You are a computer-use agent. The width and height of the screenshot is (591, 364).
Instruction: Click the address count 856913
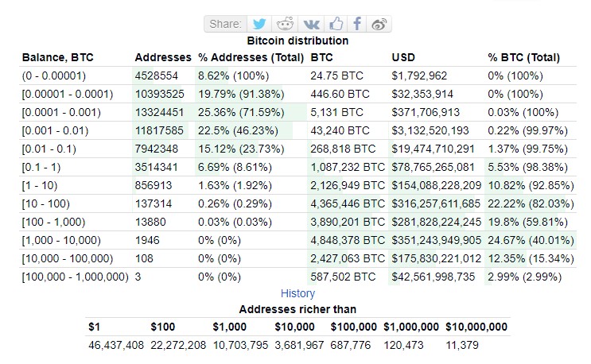(x=154, y=185)
